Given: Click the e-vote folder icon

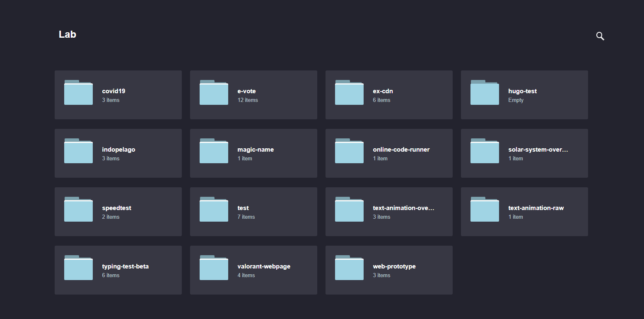Looking at the screenshot, I should click(214, 93).
